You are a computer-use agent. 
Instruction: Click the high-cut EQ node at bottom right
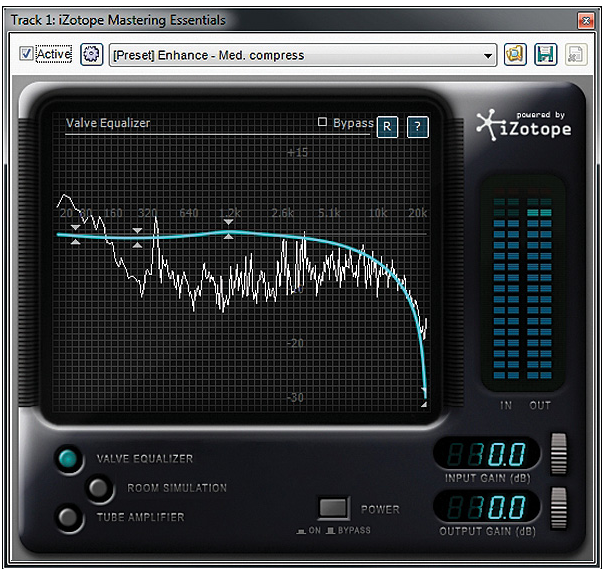tap(424, 398)
